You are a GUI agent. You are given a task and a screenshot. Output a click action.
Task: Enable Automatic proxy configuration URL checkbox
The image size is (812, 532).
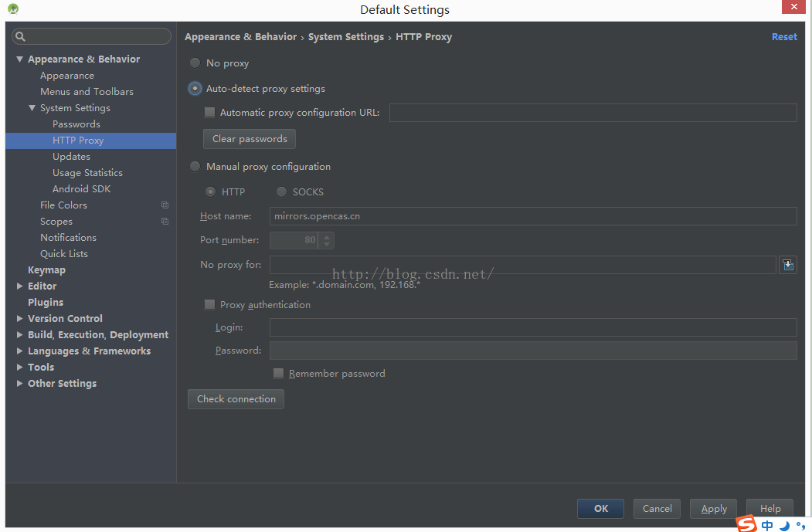click(x=209, y=112)
